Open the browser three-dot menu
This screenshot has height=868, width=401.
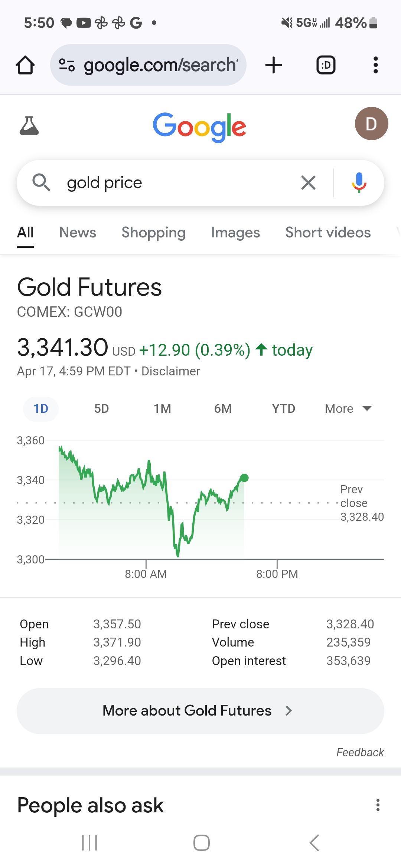(376, 65)
